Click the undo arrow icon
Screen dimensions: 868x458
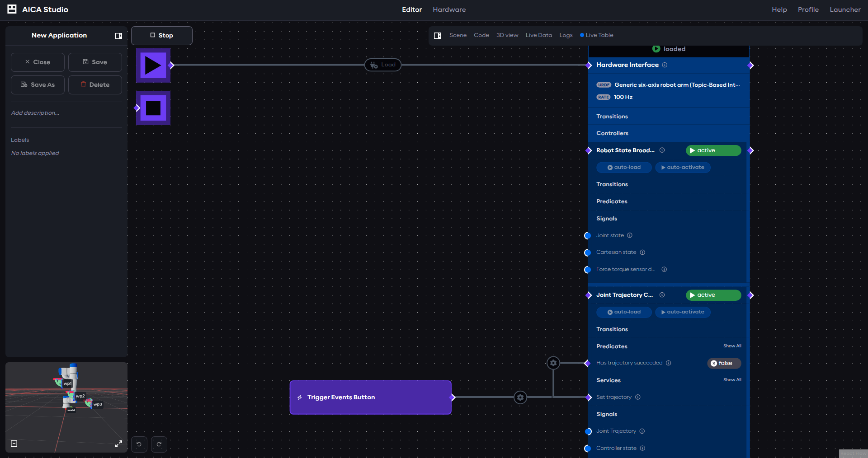(139, 444)
